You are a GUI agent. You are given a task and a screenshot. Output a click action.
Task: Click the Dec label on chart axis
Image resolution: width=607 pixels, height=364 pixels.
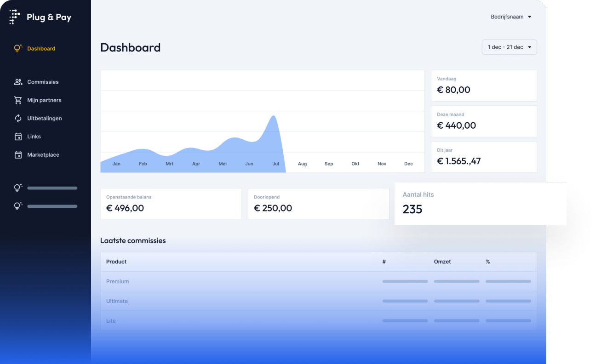(408, 164)
